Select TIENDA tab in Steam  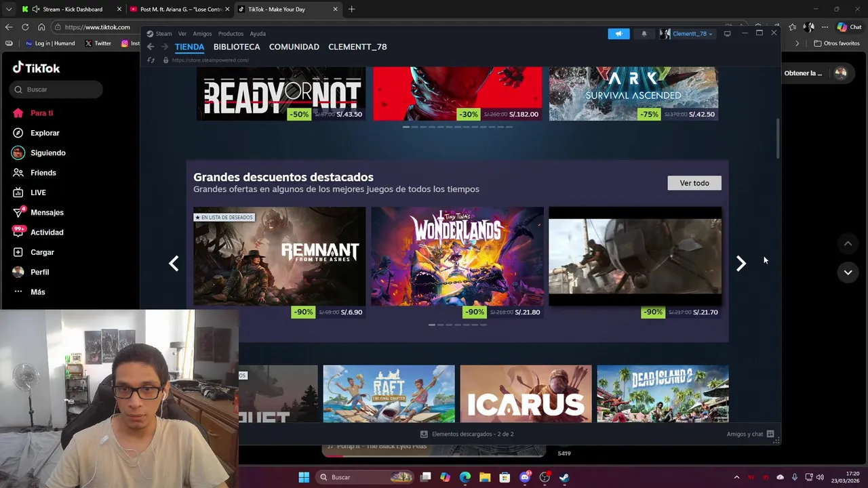(x=189, y=47)
